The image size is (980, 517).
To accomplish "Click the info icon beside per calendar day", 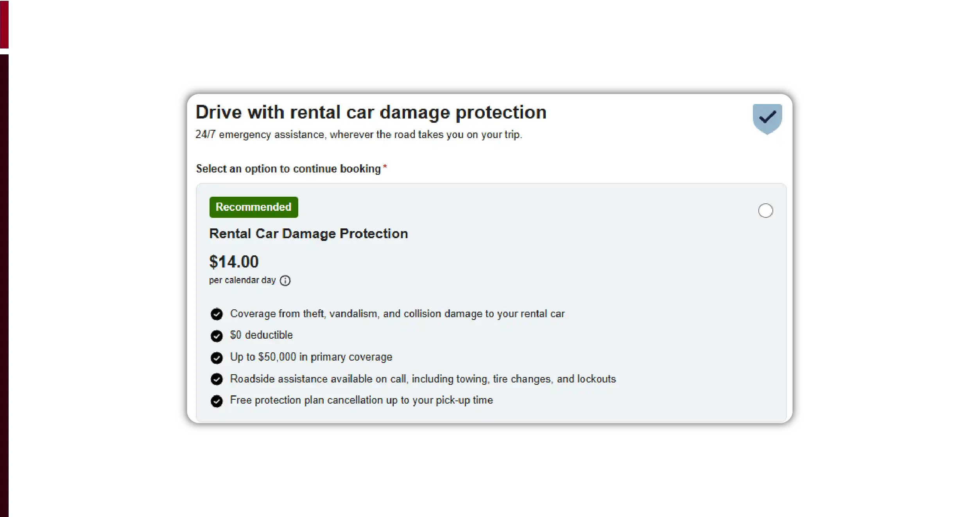I will coord(285,281).
